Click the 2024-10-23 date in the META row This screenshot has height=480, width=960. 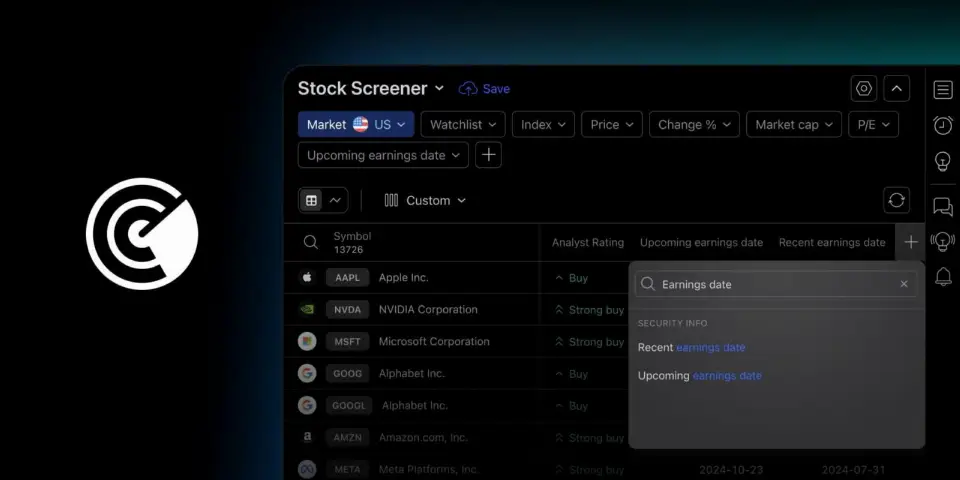[731, 470]
